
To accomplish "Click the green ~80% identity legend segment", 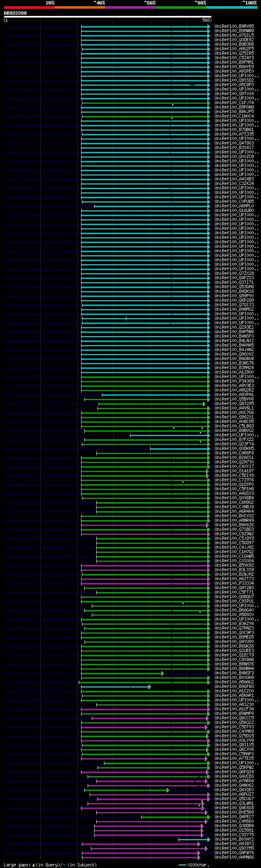I will click(181, 7).
